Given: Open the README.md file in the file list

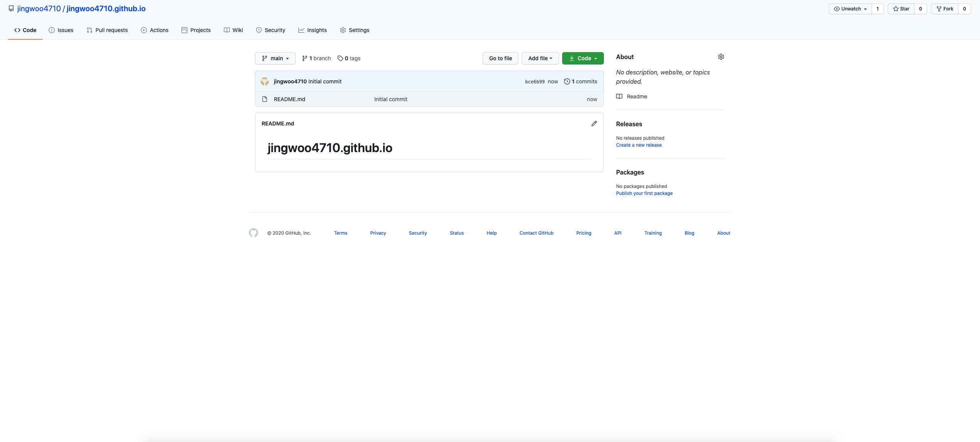Looking at the screenshot, I should point(289,99).
